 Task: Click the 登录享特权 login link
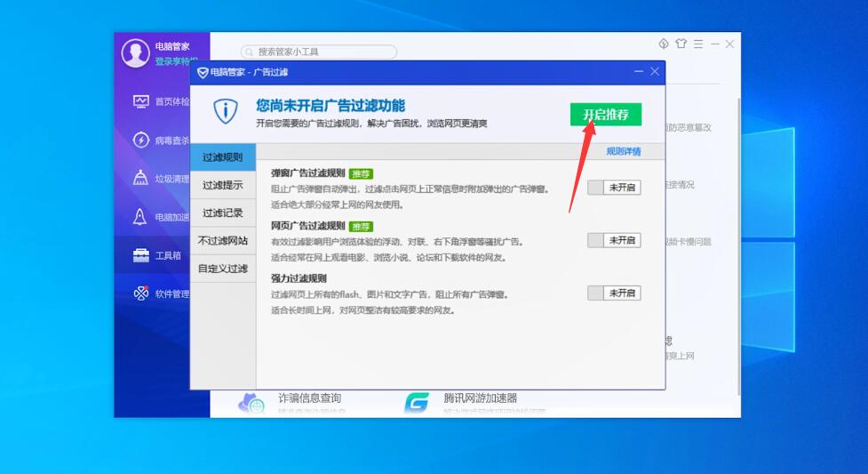coord(176,61)
